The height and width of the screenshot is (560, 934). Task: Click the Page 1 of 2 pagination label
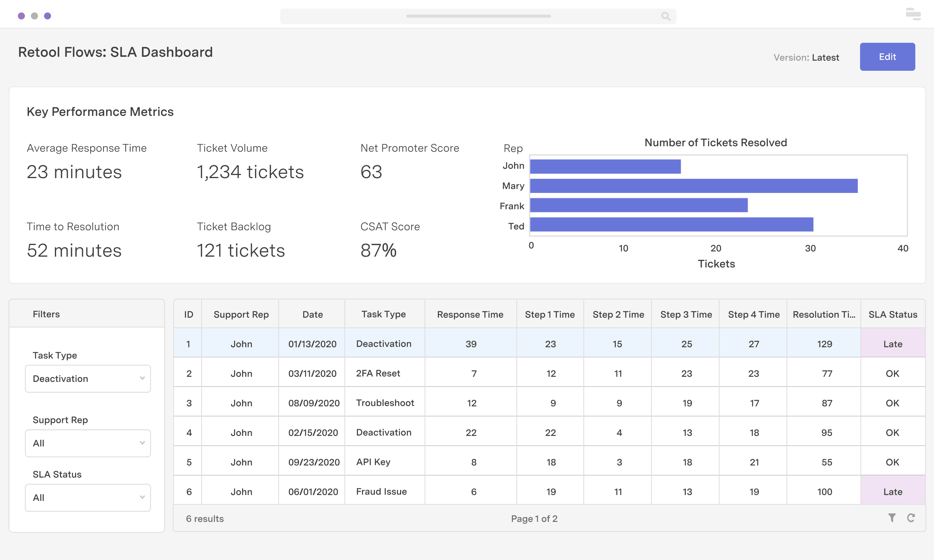tap(534, 518)
